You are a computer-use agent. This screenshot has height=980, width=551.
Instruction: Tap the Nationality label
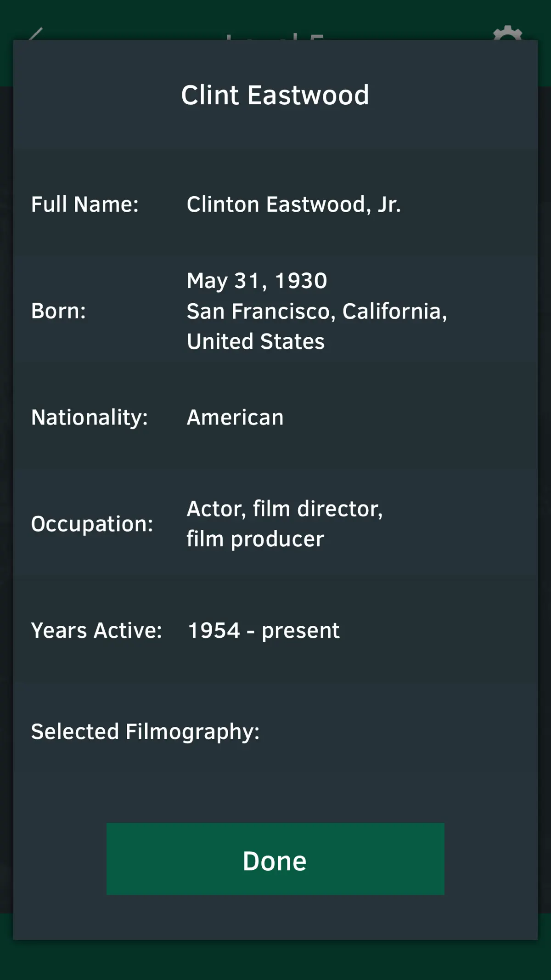tap(90, 418)
